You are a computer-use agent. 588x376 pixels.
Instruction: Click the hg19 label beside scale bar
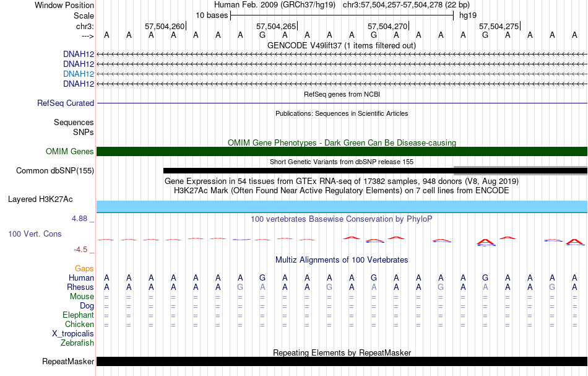click(468, 15)
